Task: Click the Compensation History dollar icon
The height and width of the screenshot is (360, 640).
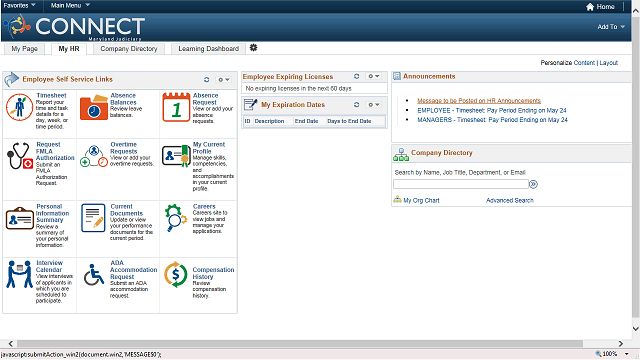Action: [176, 274]
